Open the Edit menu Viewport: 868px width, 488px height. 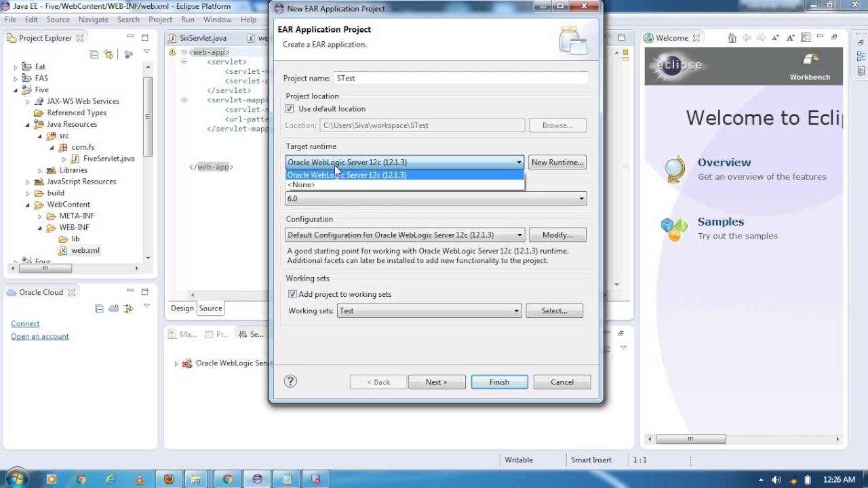click(31, 20)
